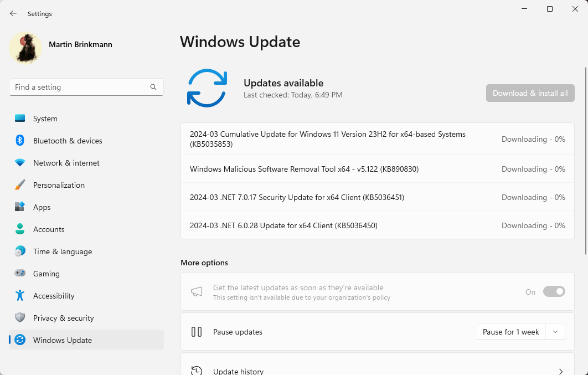Click the System monitor icon

click(x=20, y=119)
